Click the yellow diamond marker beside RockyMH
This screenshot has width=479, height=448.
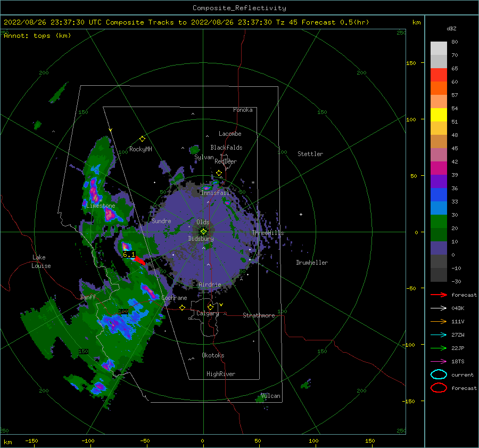coord(142,139)
